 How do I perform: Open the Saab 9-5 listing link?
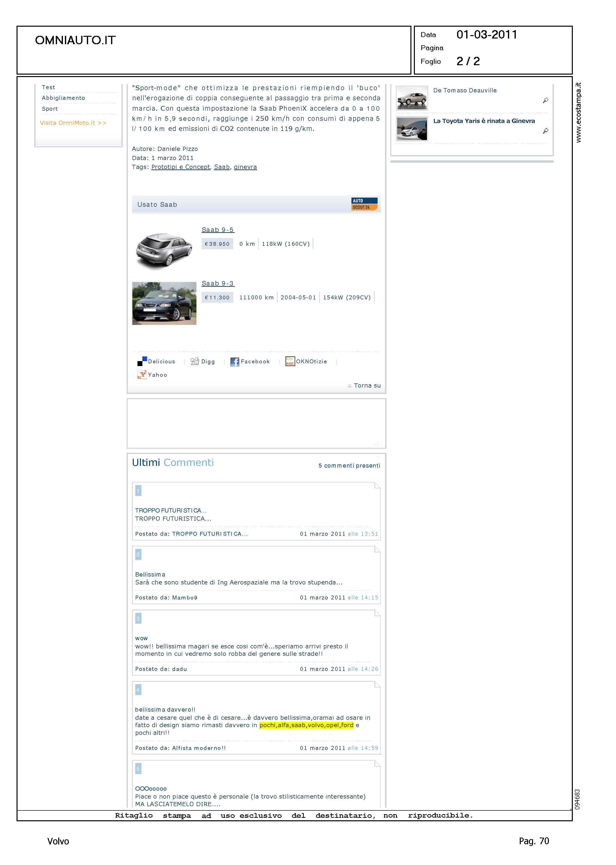click(x=218, y=230)
